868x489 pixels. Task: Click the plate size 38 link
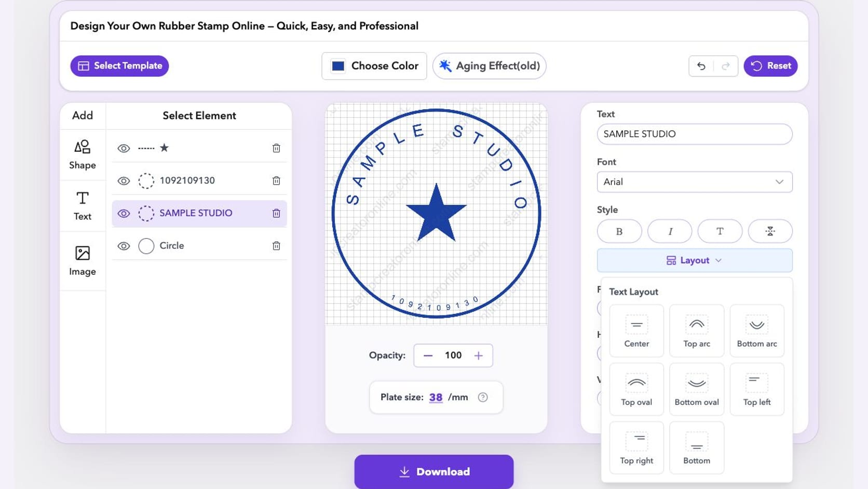[436, 397]
